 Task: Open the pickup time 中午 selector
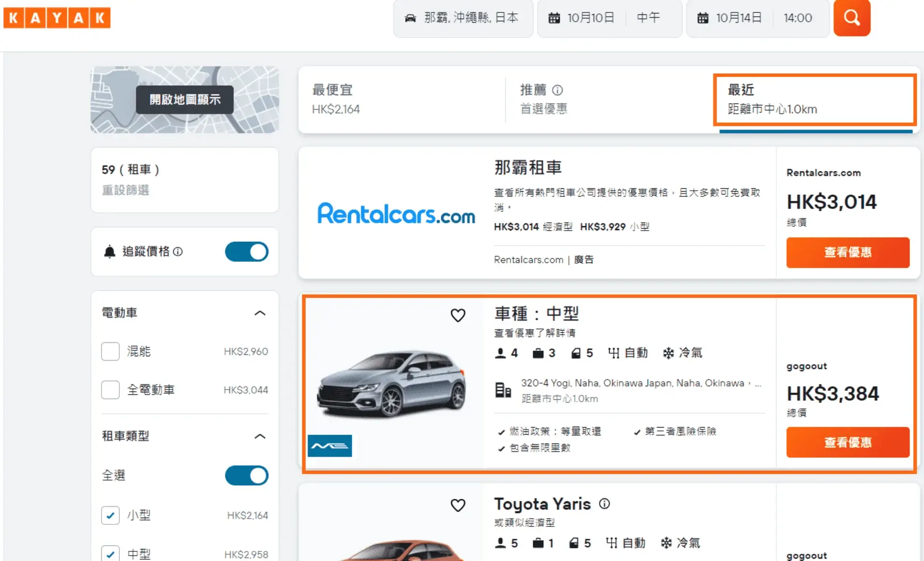648,18
